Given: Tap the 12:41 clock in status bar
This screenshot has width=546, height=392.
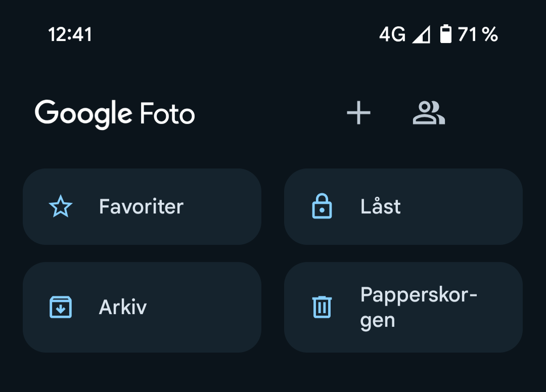Looking at the screenshot, I should tap(70, 34).
